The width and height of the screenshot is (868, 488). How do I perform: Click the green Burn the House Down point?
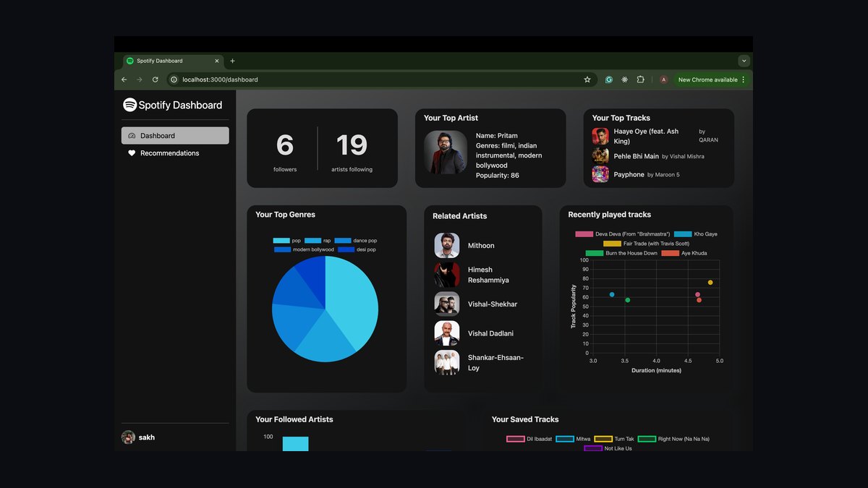[627, 300]
